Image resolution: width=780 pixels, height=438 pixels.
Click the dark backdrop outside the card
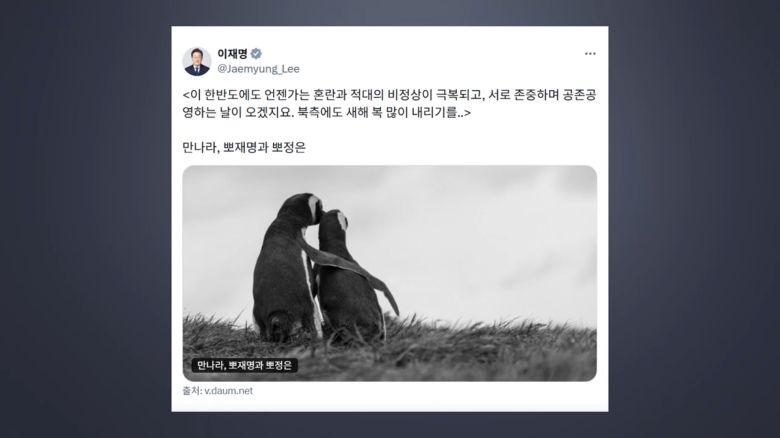[85, 219]
